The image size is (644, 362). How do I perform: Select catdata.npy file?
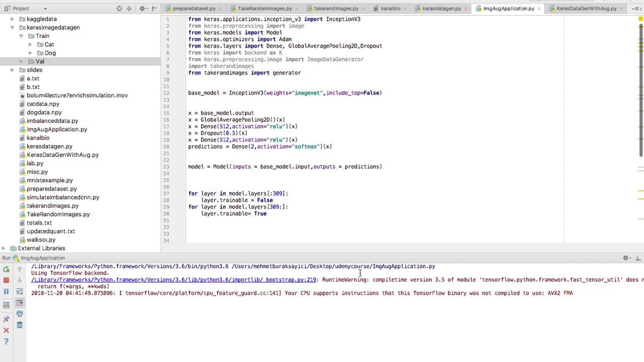[43, 104]
